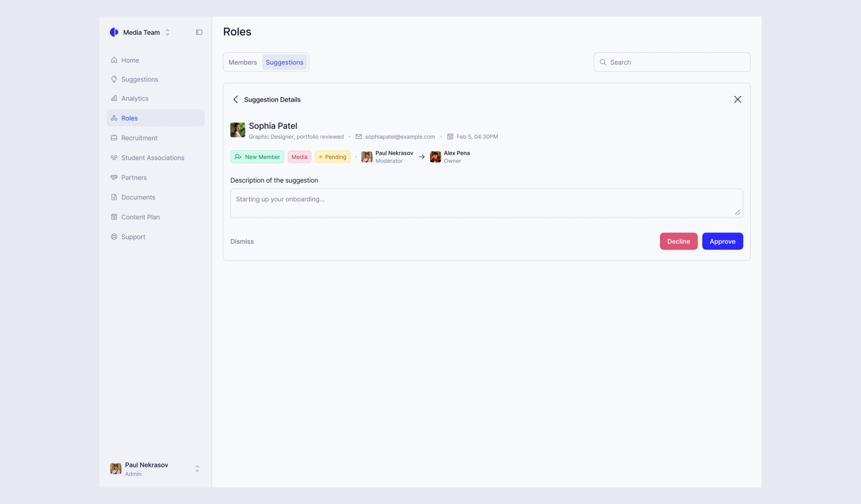Focus the Search input field
This screenshot has height=504, width=861.
click(x=672, y=62)
